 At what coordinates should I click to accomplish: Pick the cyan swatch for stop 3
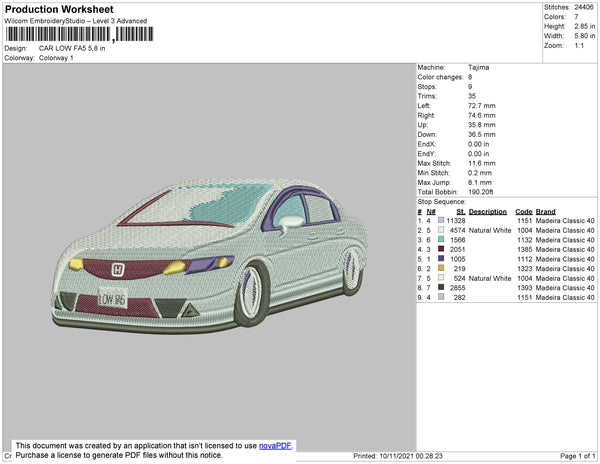click(440, 240)
